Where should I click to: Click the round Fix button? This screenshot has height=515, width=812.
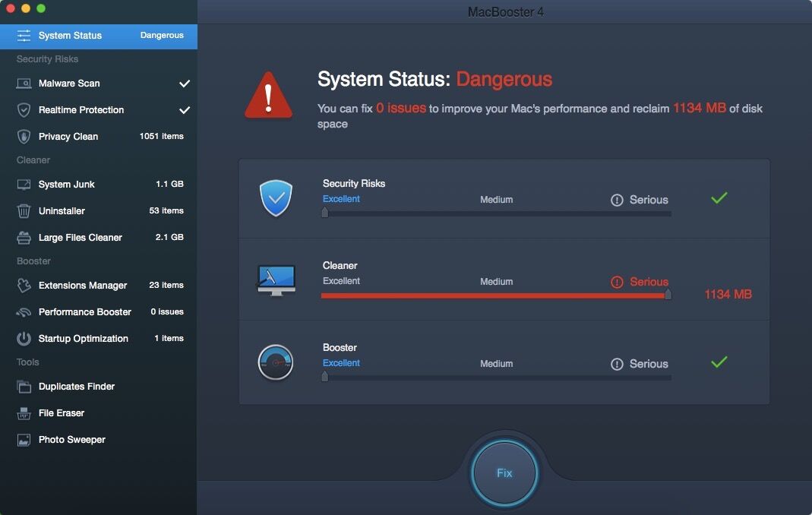point(504,472)
